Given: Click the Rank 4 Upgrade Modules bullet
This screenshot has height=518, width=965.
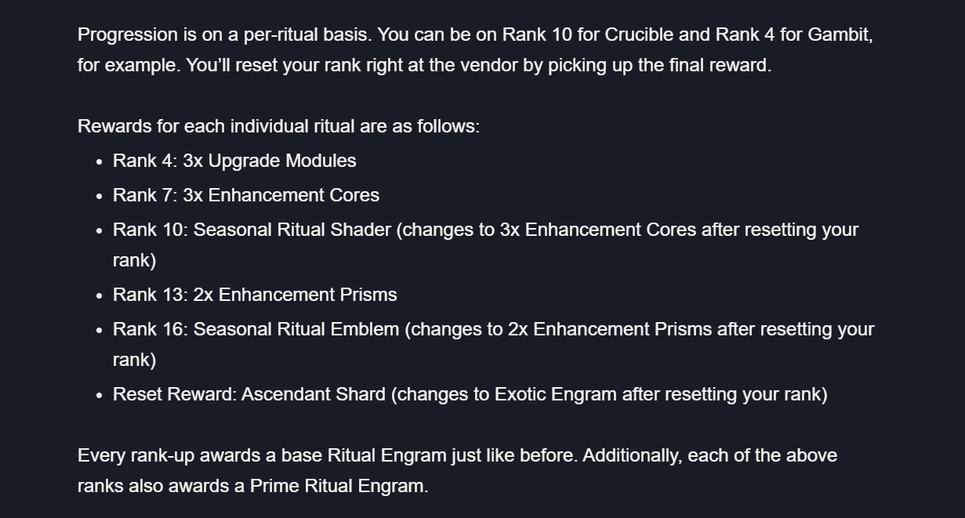Looking at the screenshot, I should pos(234,161).
